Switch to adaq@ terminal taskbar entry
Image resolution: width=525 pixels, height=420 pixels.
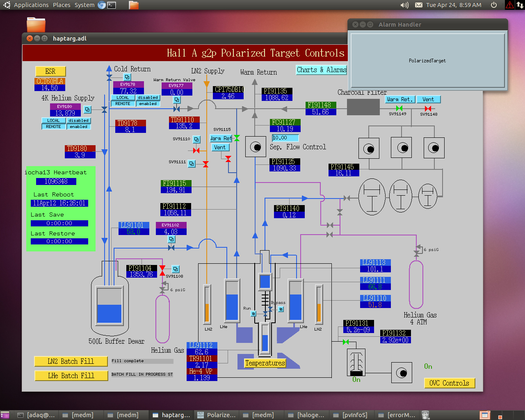click(x=36, y=415)
